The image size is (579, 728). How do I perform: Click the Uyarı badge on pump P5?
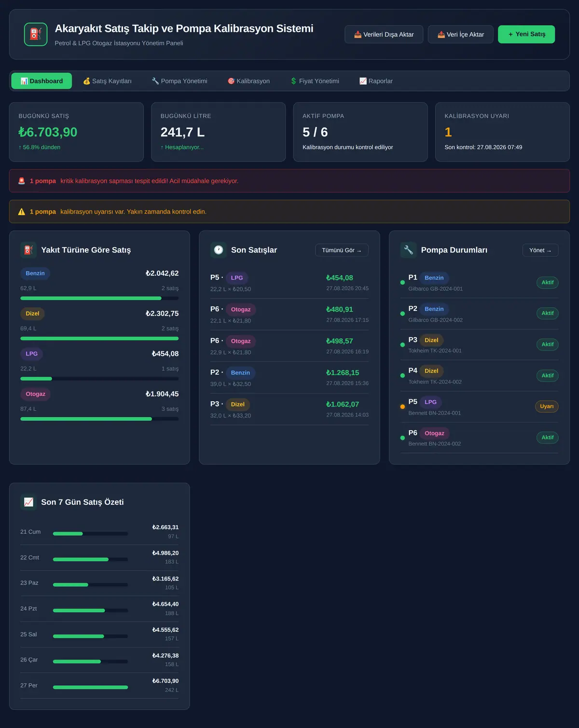tap(547, 406)
